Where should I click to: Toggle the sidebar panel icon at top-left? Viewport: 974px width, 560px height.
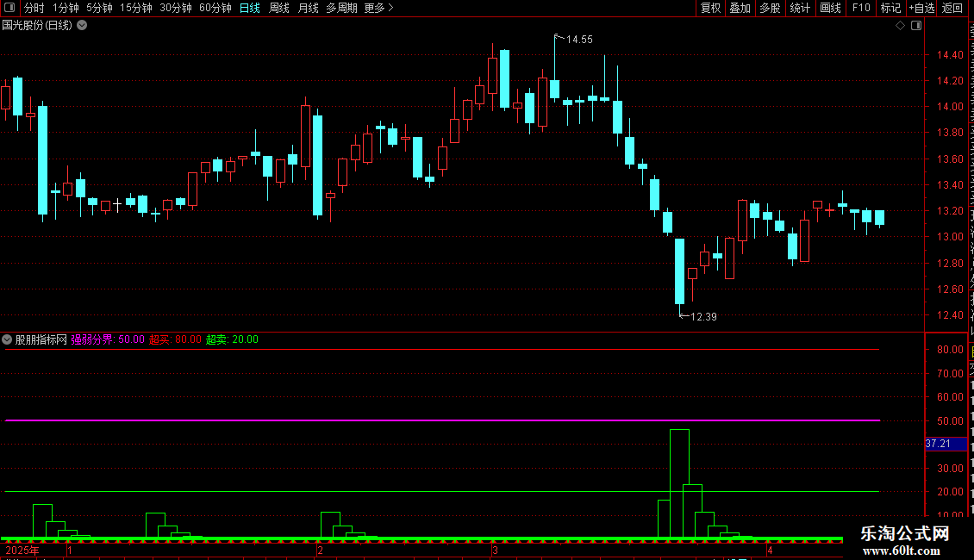(9, 8)
